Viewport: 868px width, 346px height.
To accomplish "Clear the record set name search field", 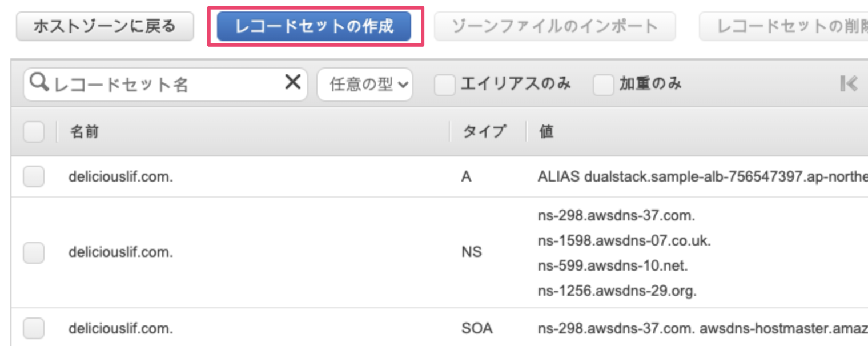I will [x=292, y=83].
